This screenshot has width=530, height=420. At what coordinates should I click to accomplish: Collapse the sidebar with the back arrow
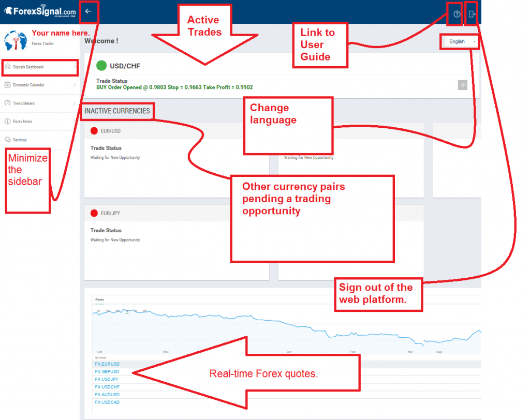89,11
